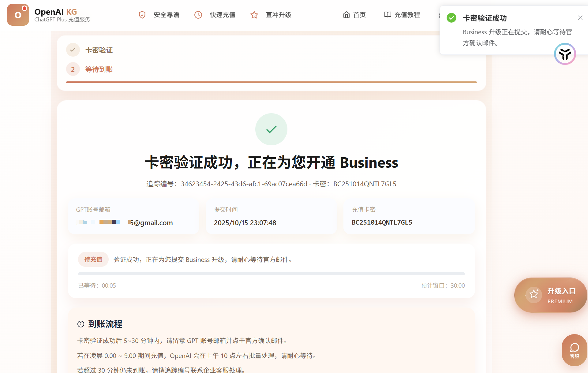The height and width of the screenshot is (373, 588).
Task: Click the waiting progress bar
Action: pos(271,274)
